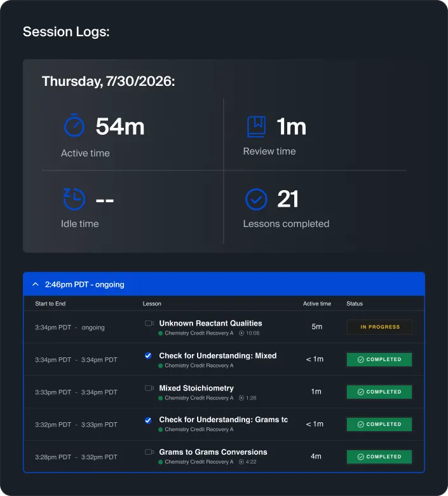This screenshot has width=448, height=496.
Task: Click green dot under Unknown Reactant Qualities
Action: [x=160, y=333]
